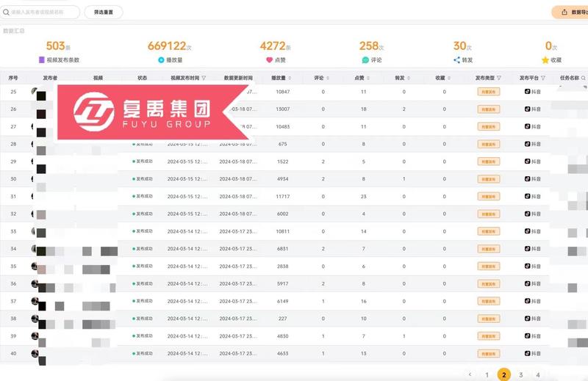Click play count 227 in row 38
Screen dimensions: 588x381
click(283, 319)
